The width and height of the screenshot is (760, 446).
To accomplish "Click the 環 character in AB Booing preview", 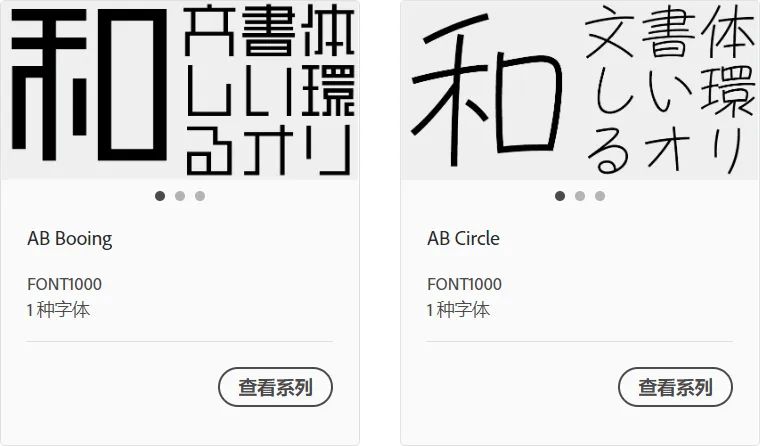I will coord(328,91).
